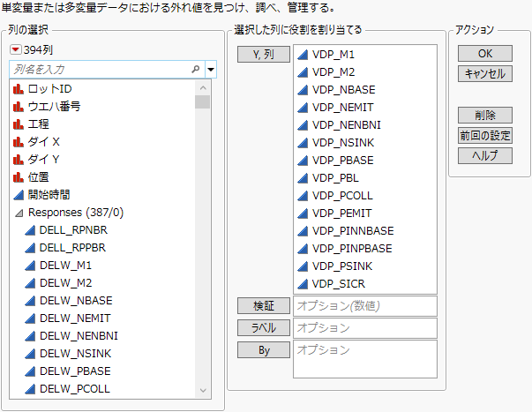The width and height of the screenshot is (532, 412).
Task: Click the continuous icon next to VDP_M2
Action: (x=303, y=72)
